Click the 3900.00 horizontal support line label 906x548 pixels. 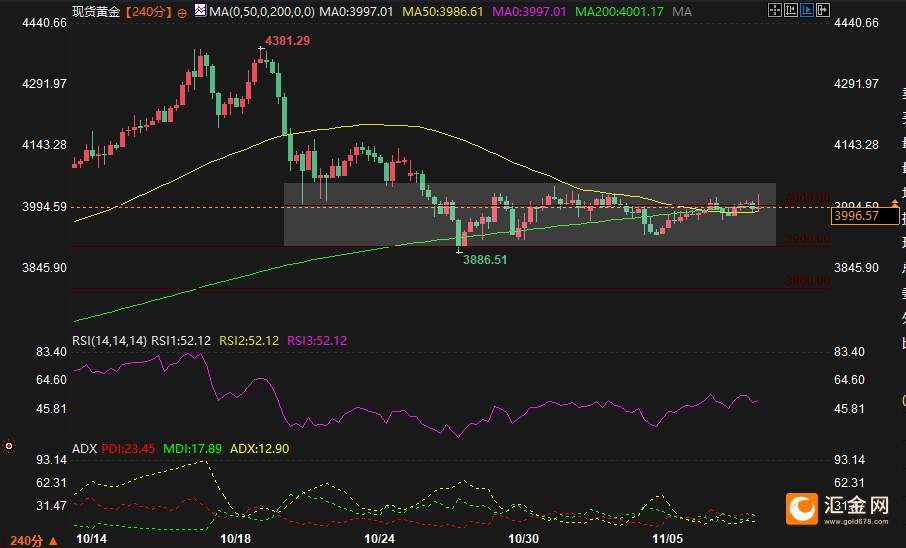tap(808, 240)
